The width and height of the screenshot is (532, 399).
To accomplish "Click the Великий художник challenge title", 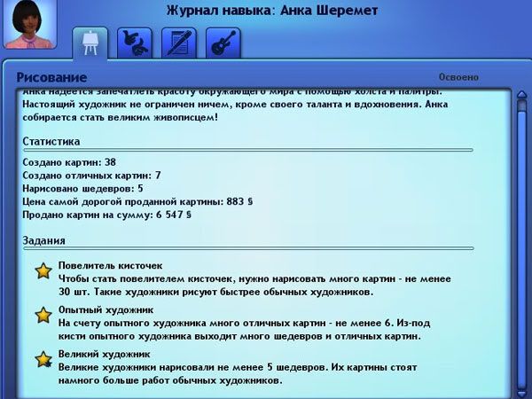I will pyautogui.click(x=104, y=354).
